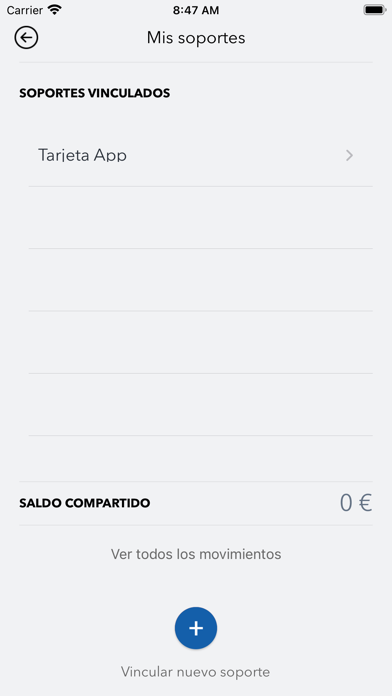Tap the Wi-Fi signal icon in status bar
This screenshot has width=392, height=696.
55,10
